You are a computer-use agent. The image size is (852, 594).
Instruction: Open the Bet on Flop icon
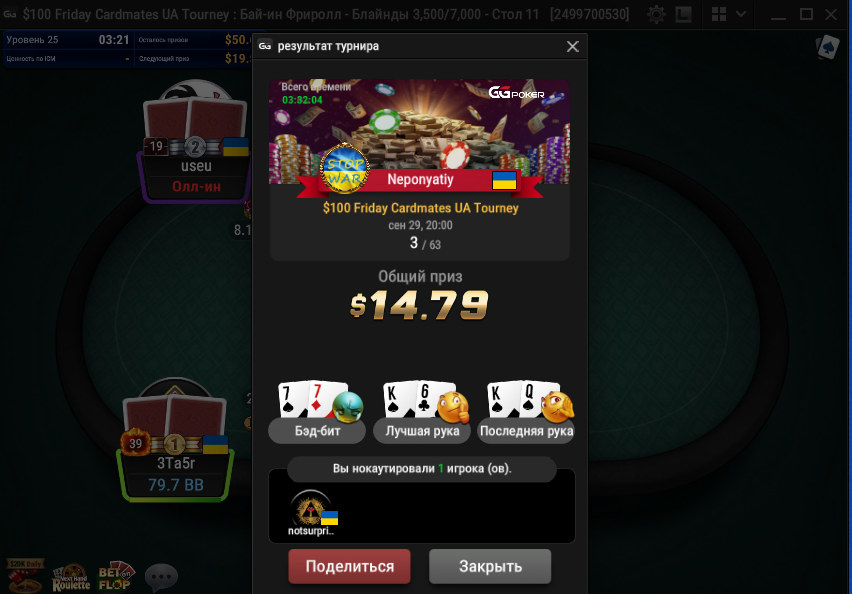[x=116, y=577]
